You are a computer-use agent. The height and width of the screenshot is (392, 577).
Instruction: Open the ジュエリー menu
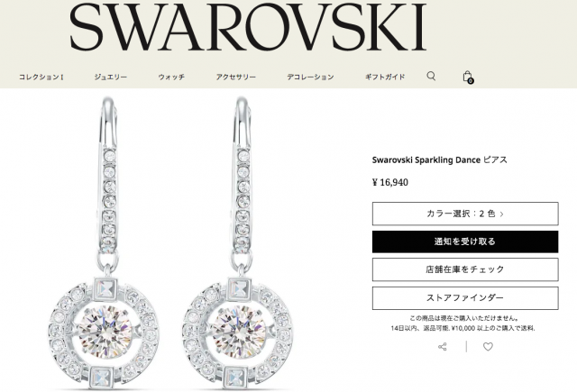click(x=110, y=77)
